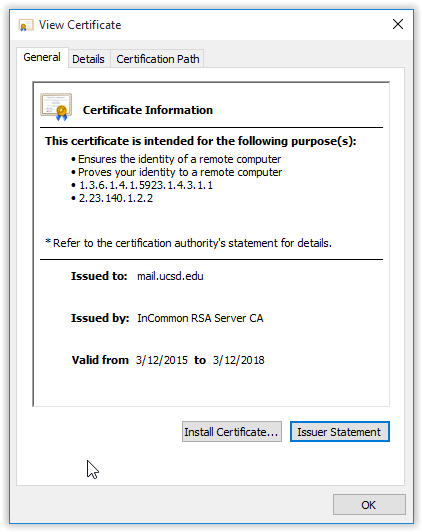The width and height of the screenshot is (422, 532).
Task: Open the Details tab
Action: 89,59
